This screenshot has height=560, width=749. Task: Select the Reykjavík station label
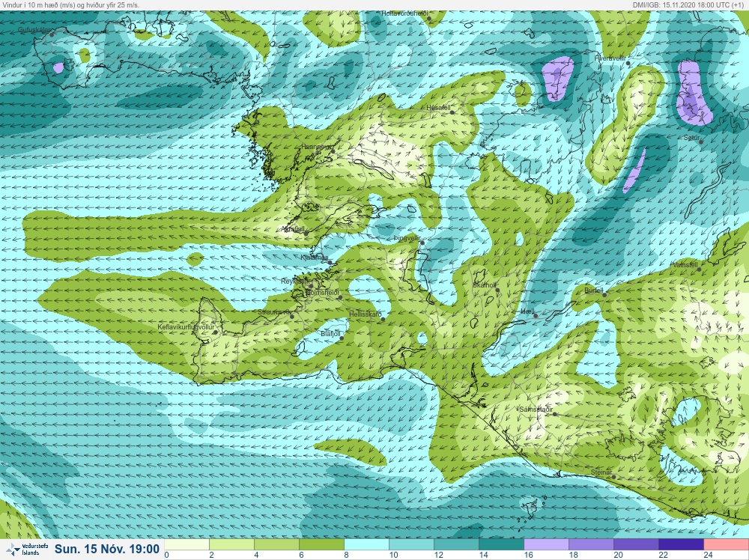295,281
